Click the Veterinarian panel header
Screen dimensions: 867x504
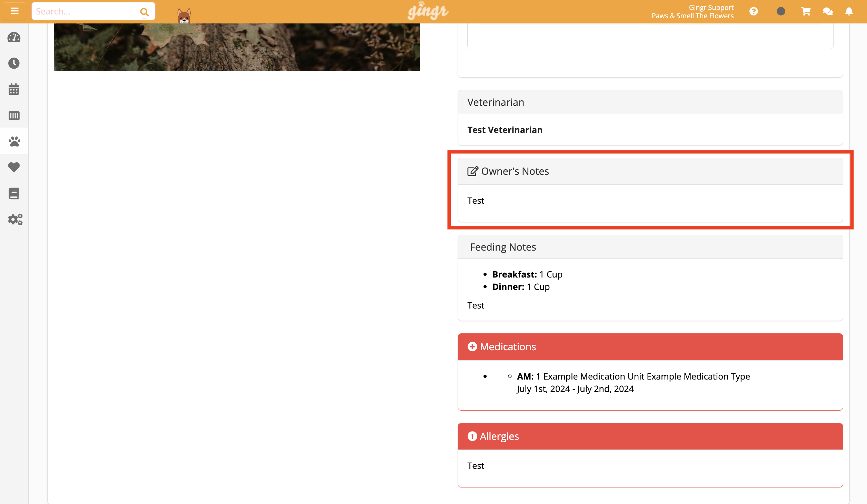pyautogui.click(x=650, y=102)
